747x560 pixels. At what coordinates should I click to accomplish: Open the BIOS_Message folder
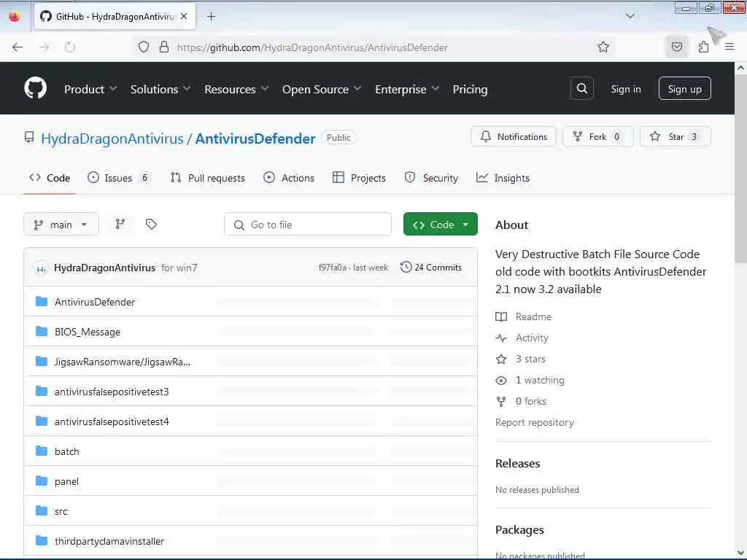[x=88, y=332]
